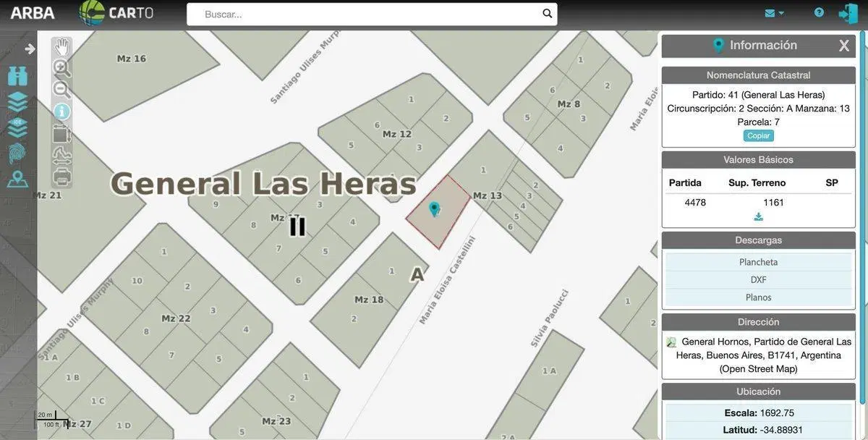Select the Mz 12 block label
The height and width of the screenshot is (440, 868).
click(397, 134)
